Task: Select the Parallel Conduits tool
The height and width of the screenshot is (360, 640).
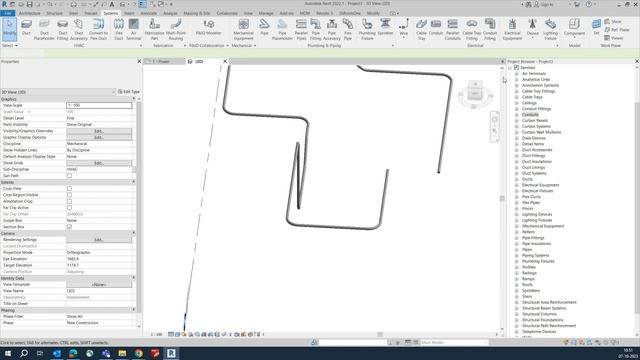Action: click(x=453, y=29)
